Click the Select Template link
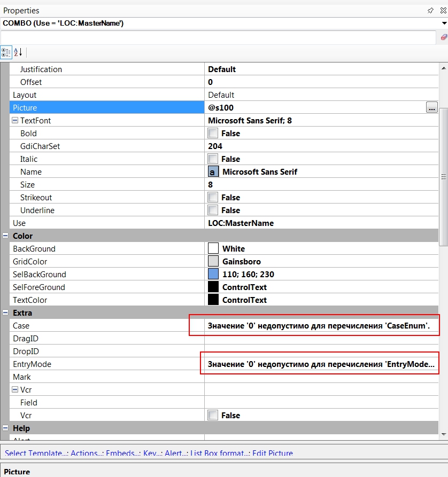The width and height of the screenshot is (448, 477). pos(35,453)
